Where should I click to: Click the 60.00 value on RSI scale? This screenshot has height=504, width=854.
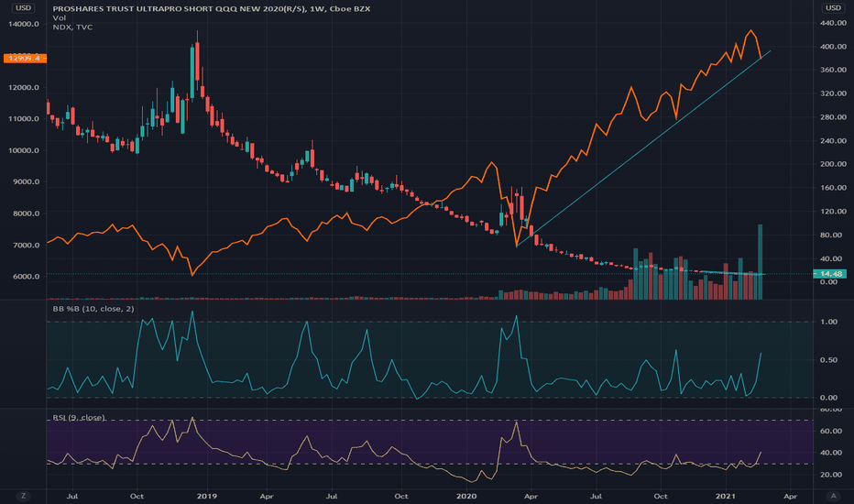point(830,431)
